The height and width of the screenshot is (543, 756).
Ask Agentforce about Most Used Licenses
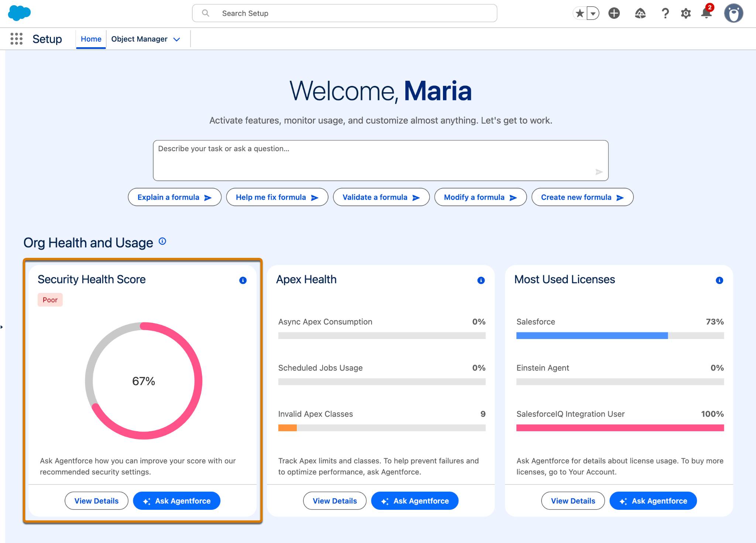[x=653, y=501]
